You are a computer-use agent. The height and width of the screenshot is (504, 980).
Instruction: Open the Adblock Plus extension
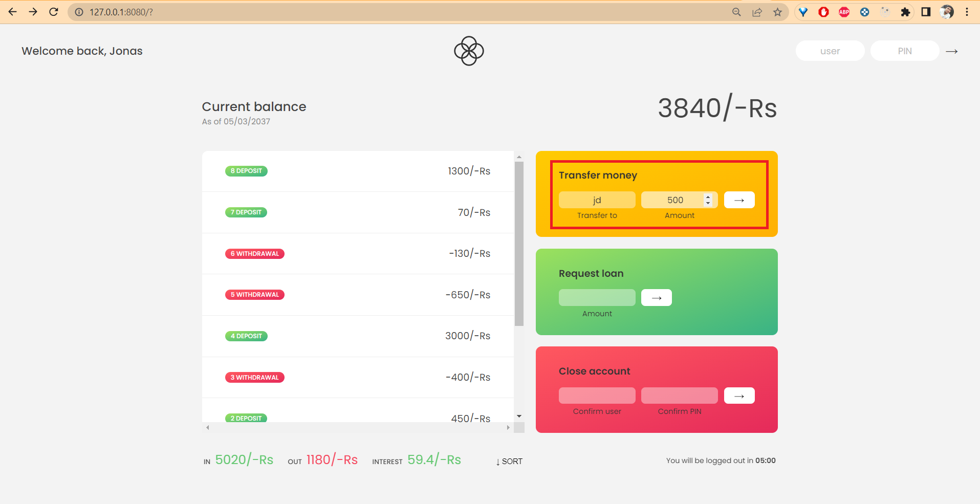coord(844,11)
